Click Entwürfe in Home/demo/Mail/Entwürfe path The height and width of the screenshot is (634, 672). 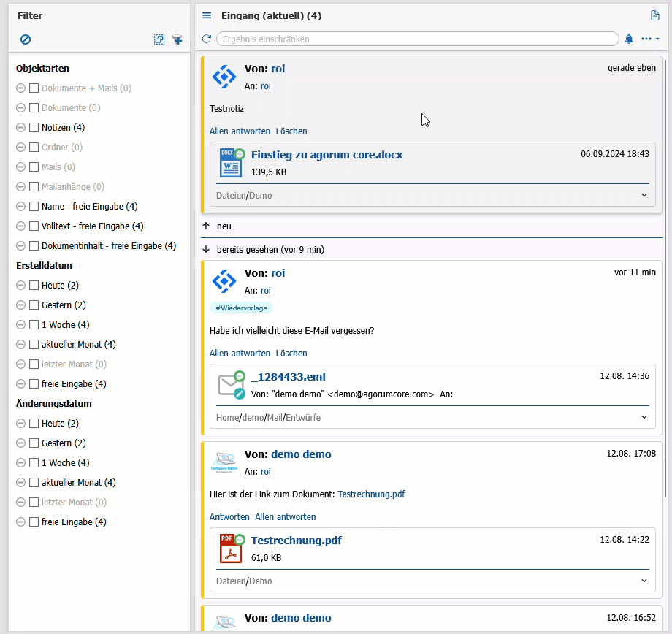[x=303, y=418]
